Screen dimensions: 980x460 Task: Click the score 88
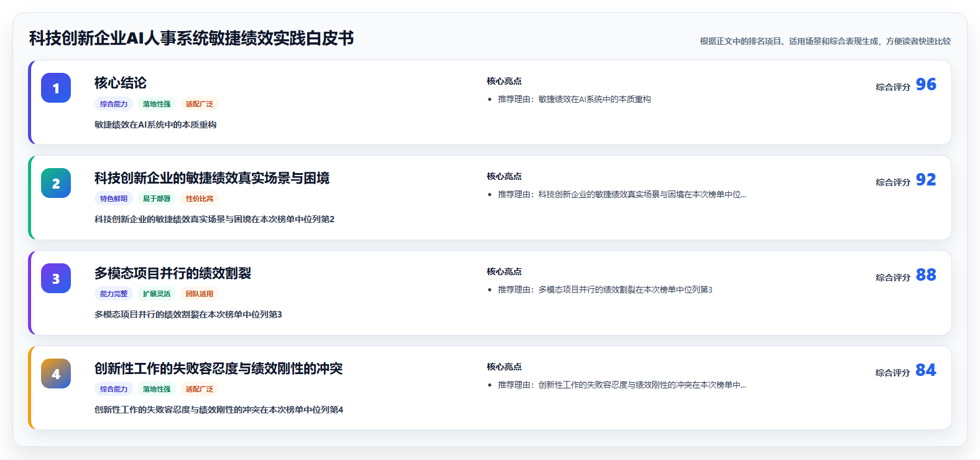926,275
